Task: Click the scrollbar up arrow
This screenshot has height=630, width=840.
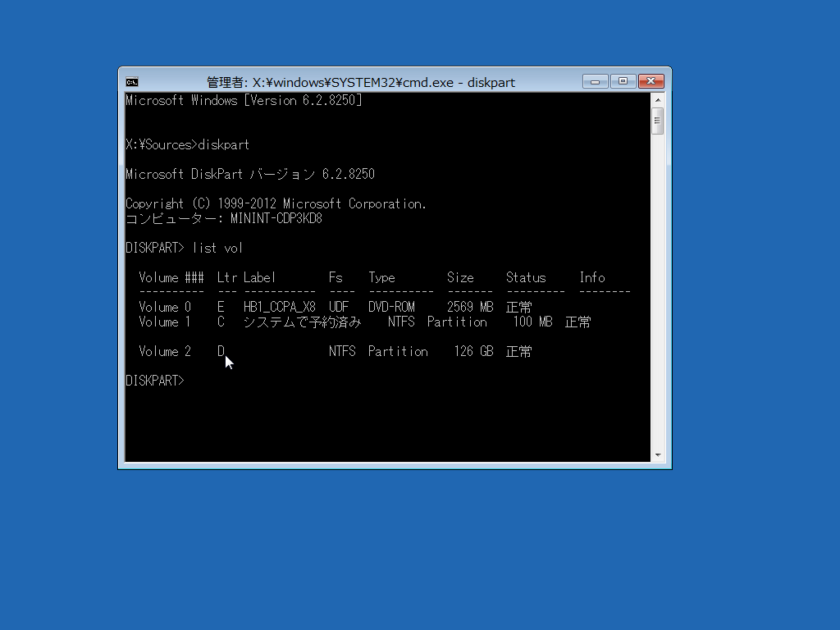Action: [658, 100]
